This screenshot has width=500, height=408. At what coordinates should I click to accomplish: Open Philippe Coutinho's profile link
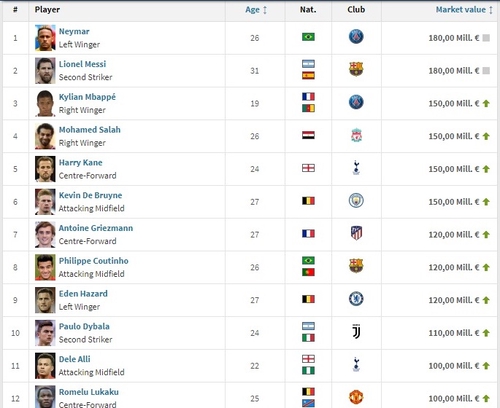[94, 261]
